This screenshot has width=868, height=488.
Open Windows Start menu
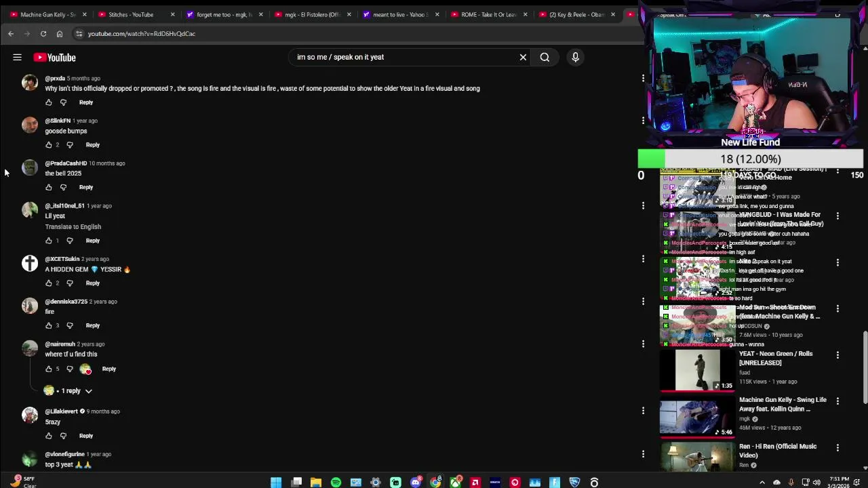click(276, 483)
